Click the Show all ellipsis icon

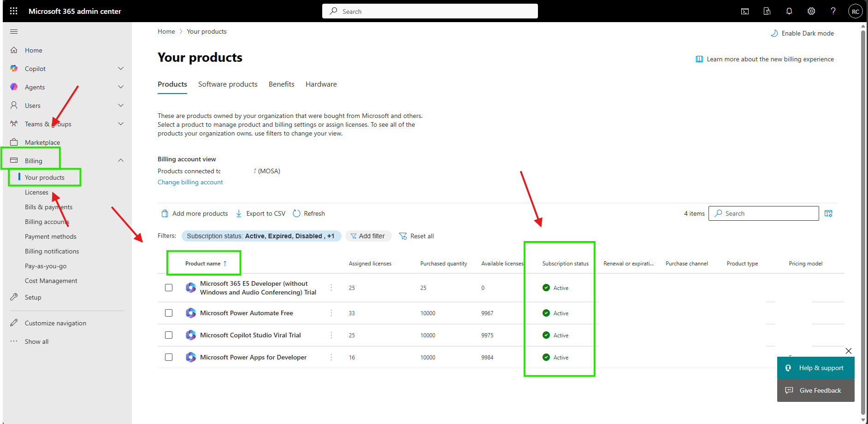tap(14, 341)
